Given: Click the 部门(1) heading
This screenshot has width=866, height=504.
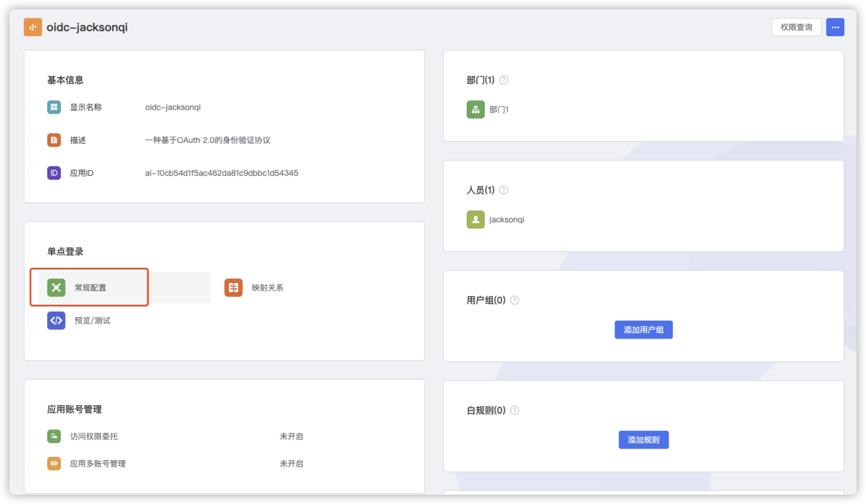Looking at the screenshot, I should (481, 80).
